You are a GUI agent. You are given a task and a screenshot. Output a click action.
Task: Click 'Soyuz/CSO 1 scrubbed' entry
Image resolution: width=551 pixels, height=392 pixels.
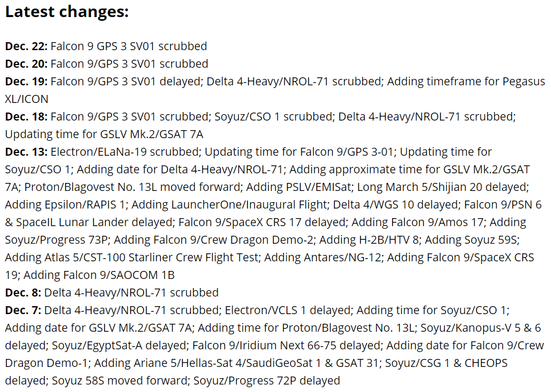pos(274,116)
